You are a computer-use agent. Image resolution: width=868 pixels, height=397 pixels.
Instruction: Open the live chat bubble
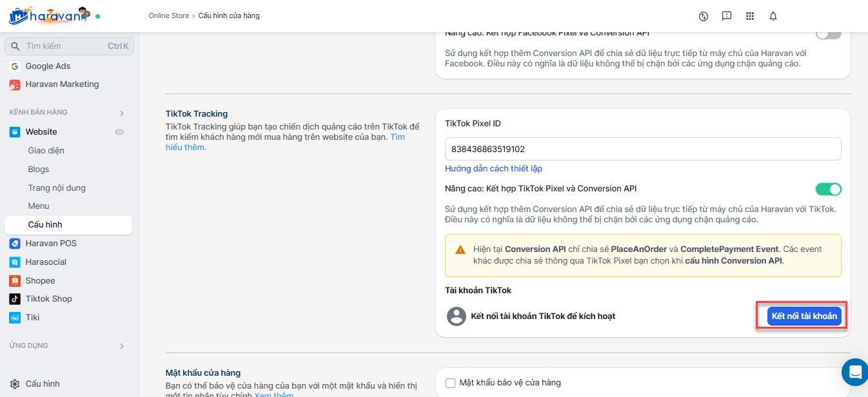(x=855, y=372)
